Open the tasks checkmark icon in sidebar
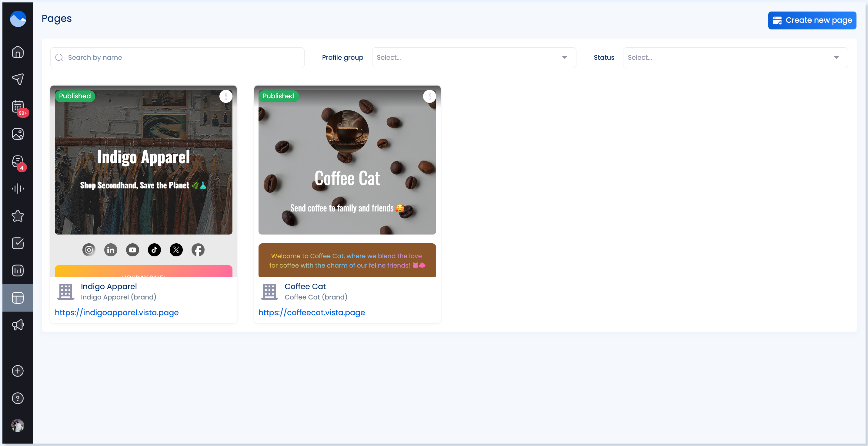This screenshot has width=868, height=446. tap(18, 243)
